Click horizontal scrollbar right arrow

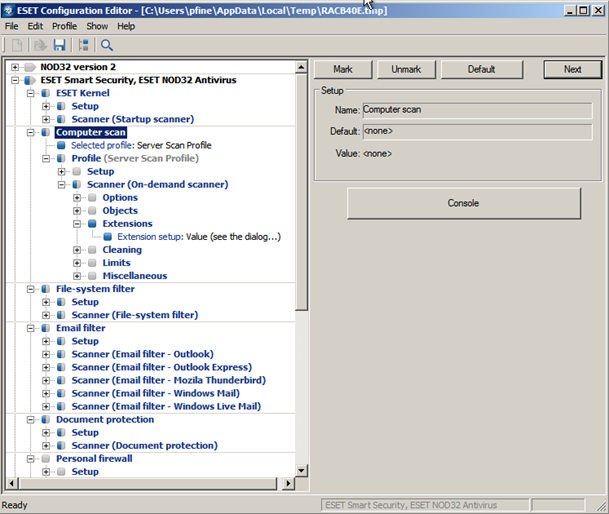(x=288, y=483)
